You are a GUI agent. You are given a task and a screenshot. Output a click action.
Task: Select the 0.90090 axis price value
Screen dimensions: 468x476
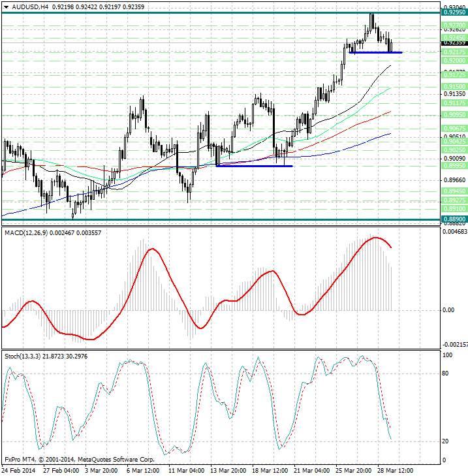click(454, 159)
